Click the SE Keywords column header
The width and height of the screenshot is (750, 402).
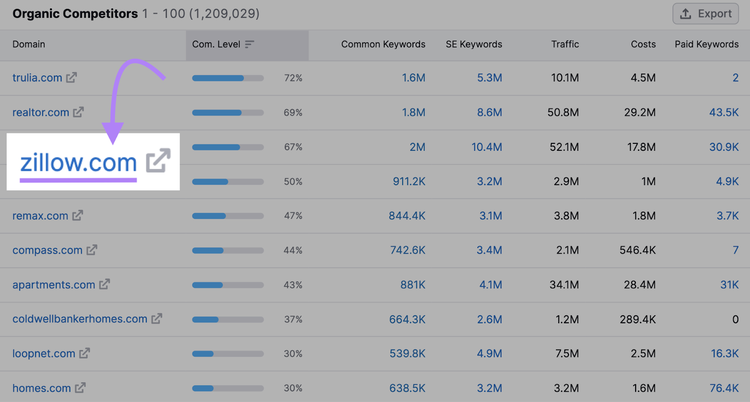tap(474, 45)
